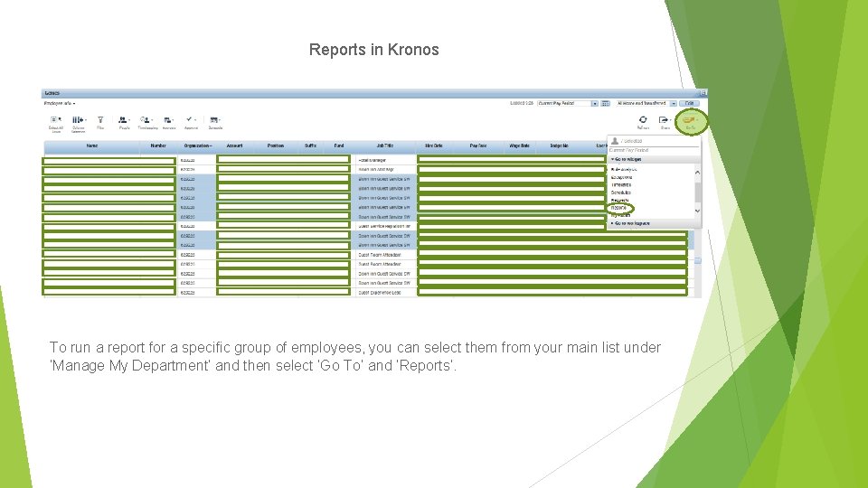Image resolution: width=868 pixels, height=488 pixels.
Task: Select the Guest Service Rep job title row
Action: point(385,226)
